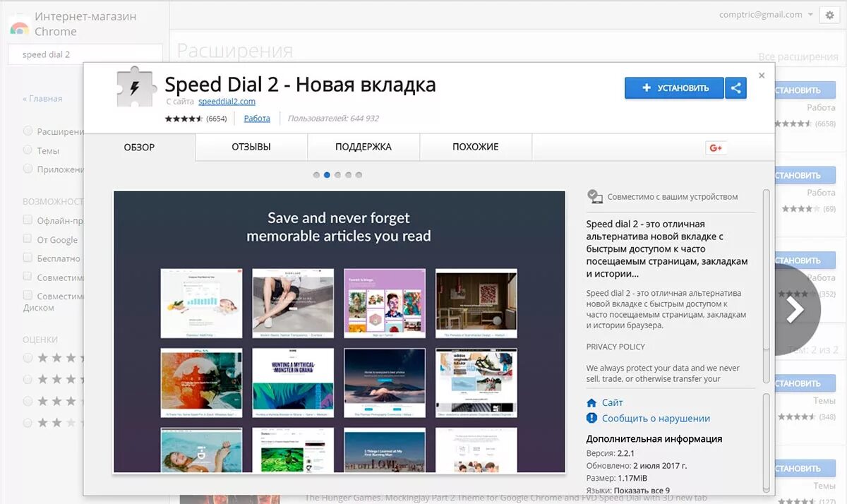Click the Google+ icon on the tab bar
The width and height of the screenshot is (847, 504).
(x=716, y=148)
